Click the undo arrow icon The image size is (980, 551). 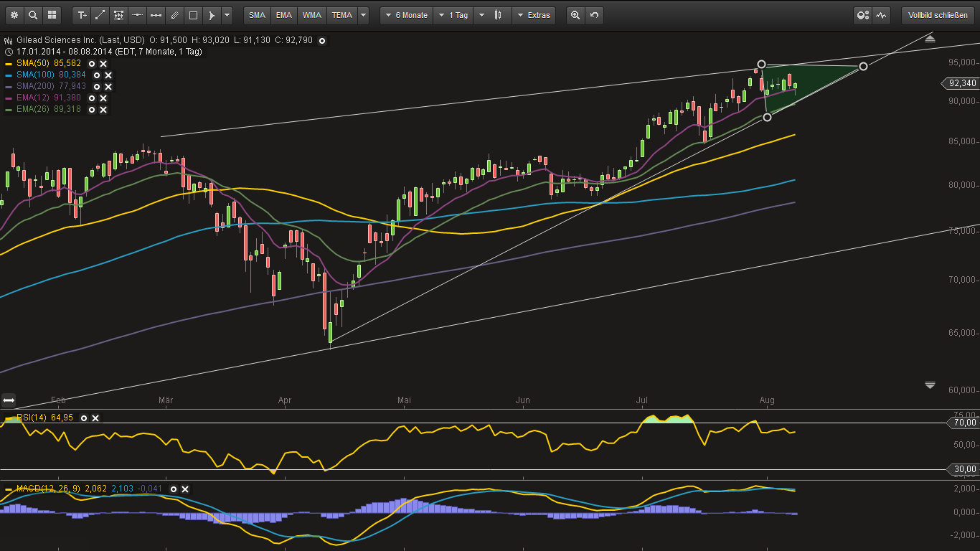(x=593, y=15)
